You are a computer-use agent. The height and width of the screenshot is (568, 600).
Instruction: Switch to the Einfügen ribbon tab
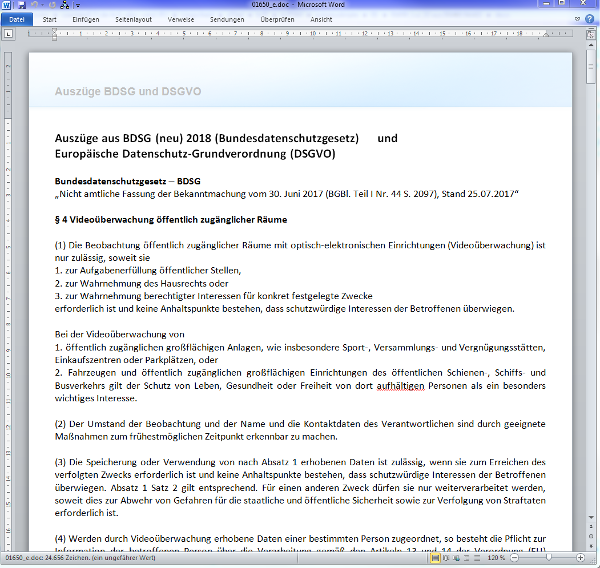point(86,18)
